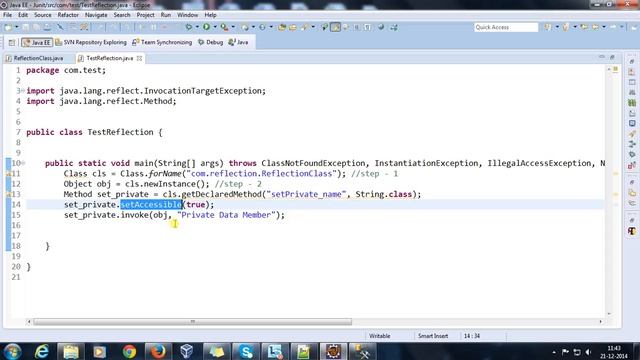Open the Edit menu
This screenshot has width=640, height=360.
click(23, 15)
